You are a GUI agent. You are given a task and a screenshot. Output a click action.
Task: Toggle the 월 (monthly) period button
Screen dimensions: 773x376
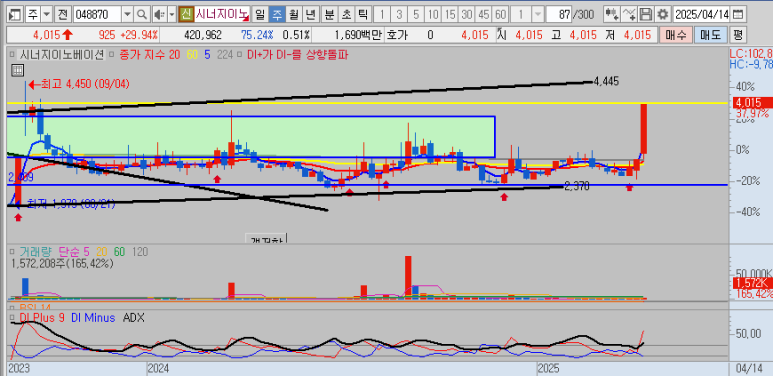click(x=294, y=14)
